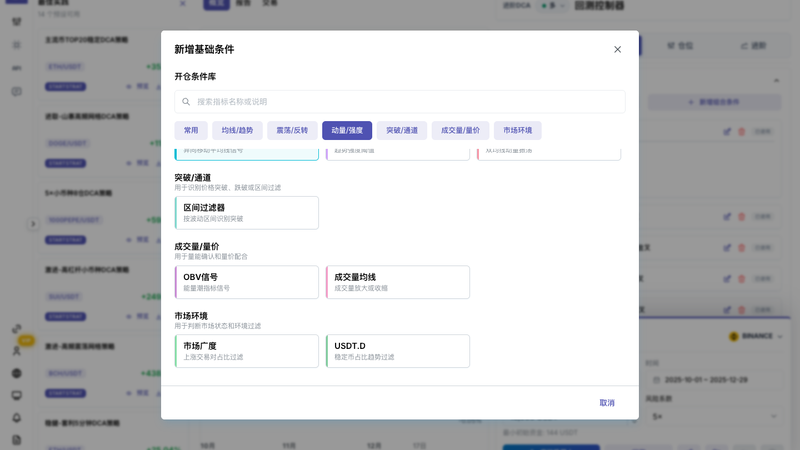Screen dimensions: 800x450
Task: Click the chat bubble icon in the left sidebar
Action: pyautogui.click(x=16, y=92)
